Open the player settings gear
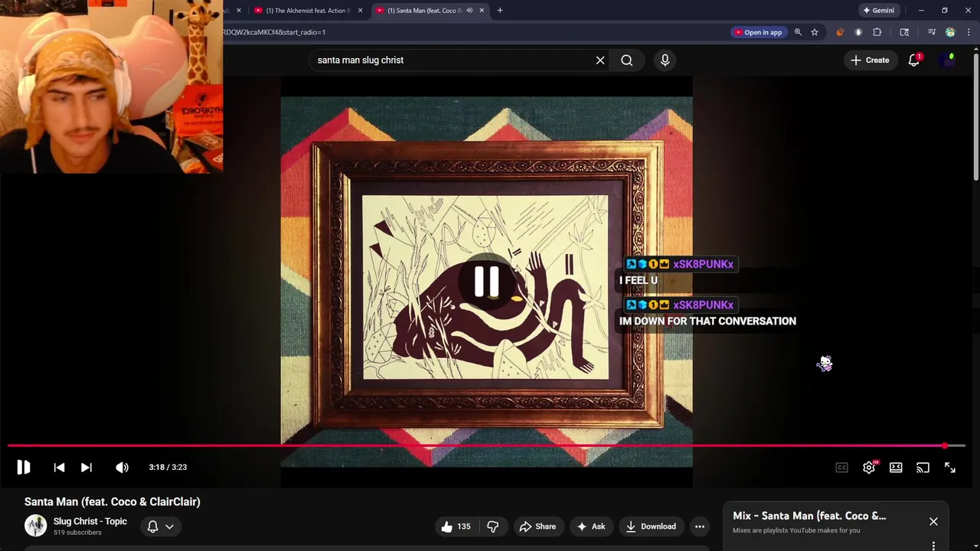 (868, 468)
